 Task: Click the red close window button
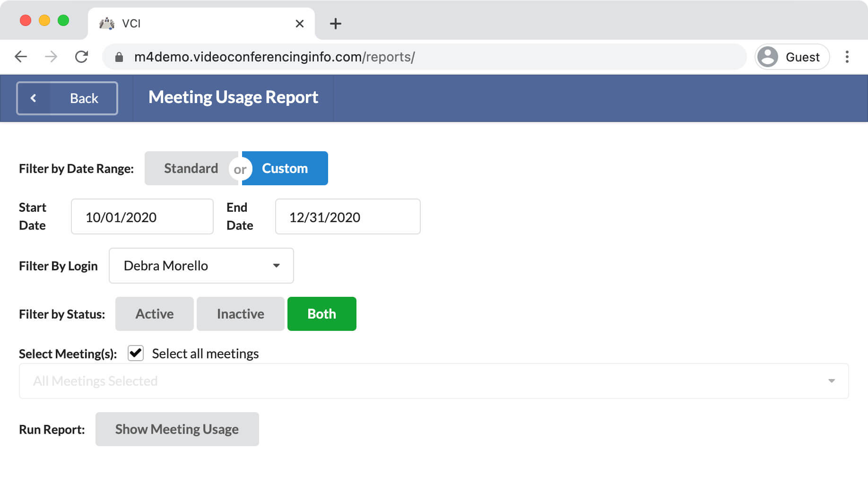(x=26, y=20)
